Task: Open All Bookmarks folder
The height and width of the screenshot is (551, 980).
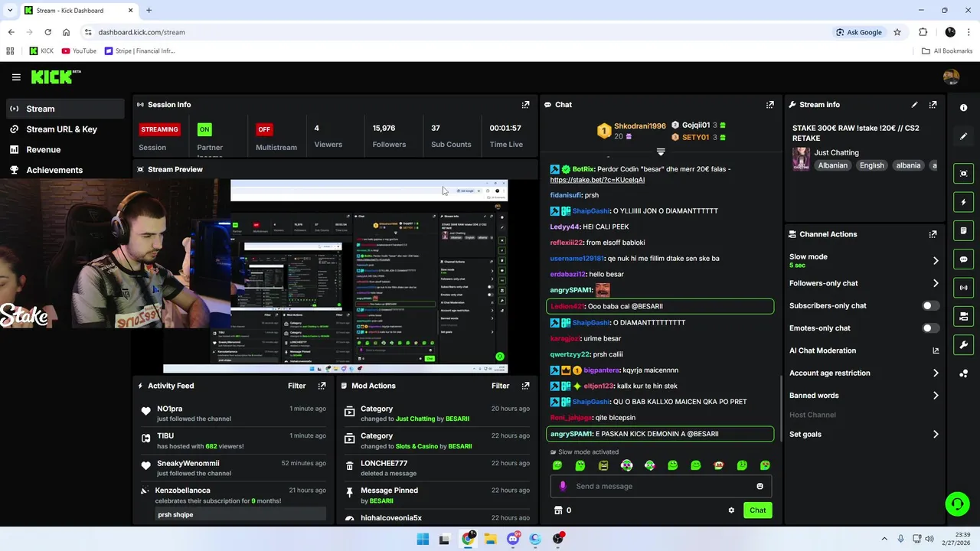Action: coord(947,51)
